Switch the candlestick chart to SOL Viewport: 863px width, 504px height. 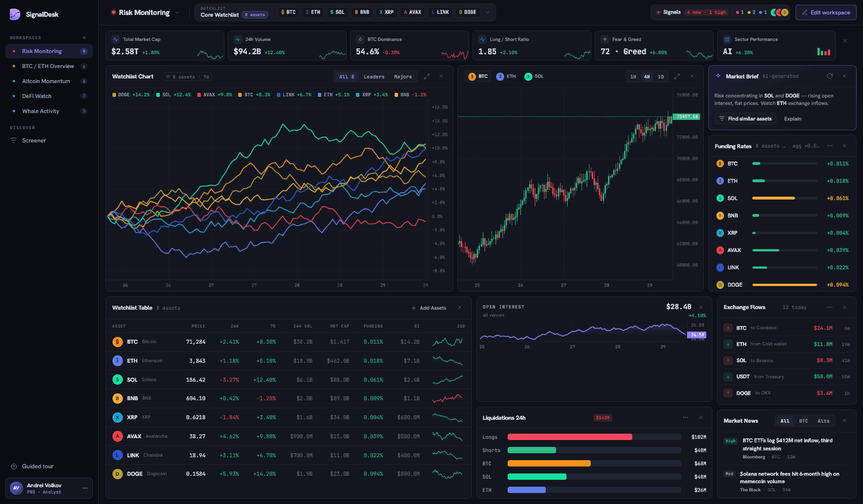pos(534,76)
